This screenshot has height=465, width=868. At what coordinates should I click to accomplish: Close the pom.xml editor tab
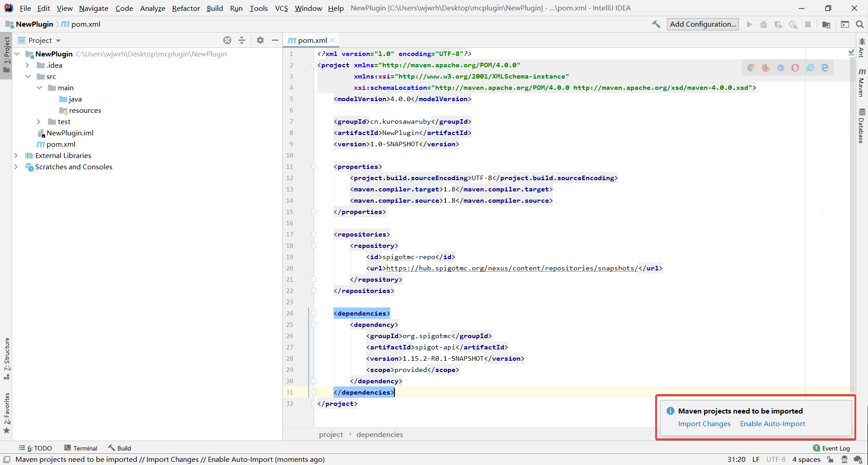point(333,40)
